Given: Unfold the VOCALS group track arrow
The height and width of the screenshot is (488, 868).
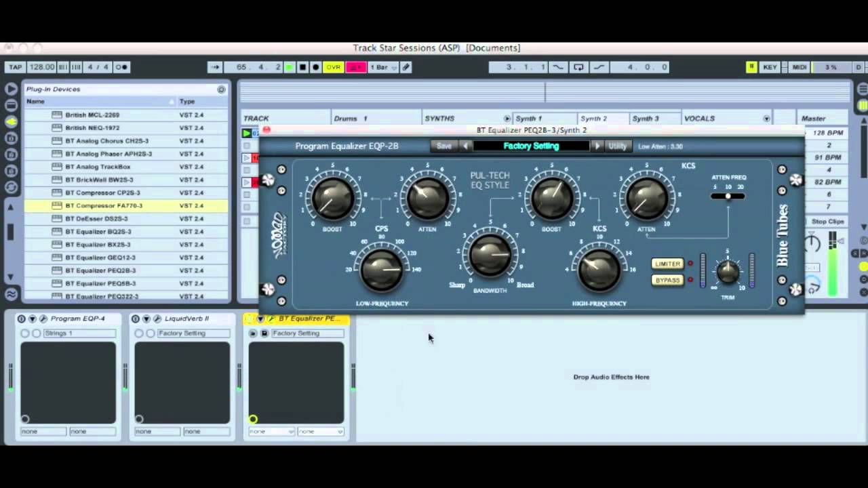Looking at the screenshot, I should click(766, 119).
